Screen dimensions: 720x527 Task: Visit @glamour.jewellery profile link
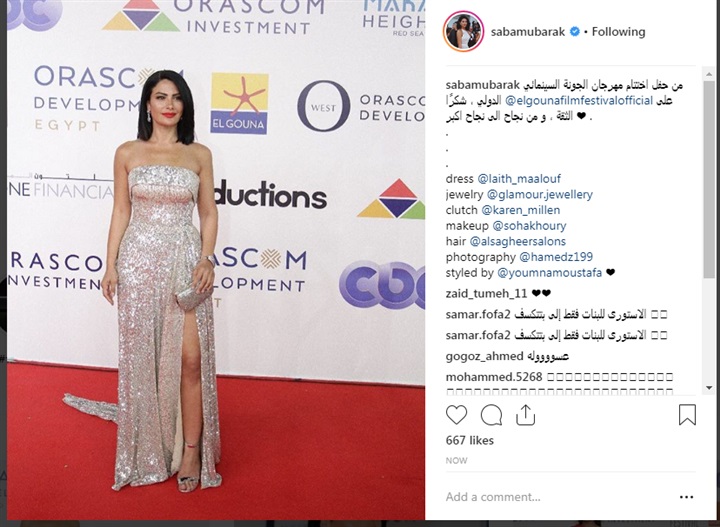point(540,194)
